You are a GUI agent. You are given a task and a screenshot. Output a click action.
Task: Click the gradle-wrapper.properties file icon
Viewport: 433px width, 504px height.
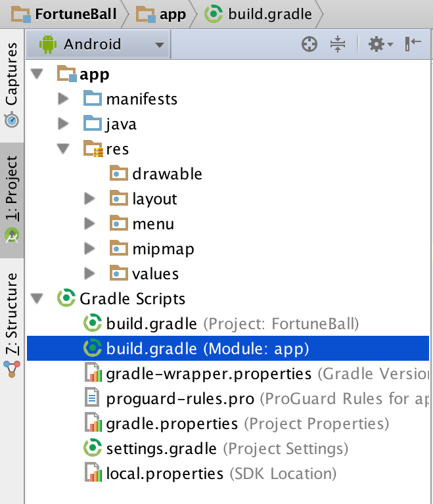(93, 373)
